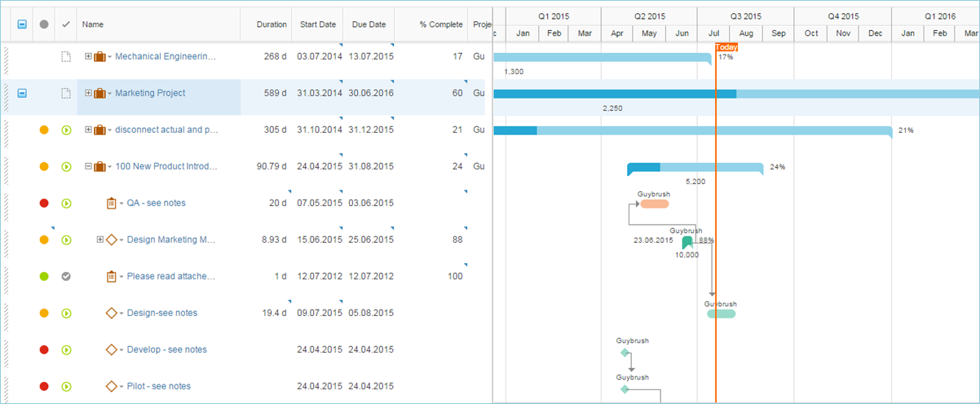The height and width of the screenshot is (404, 980).
Task: Toggle the blue collapse box in header corner
Action: tap(22, 24)
